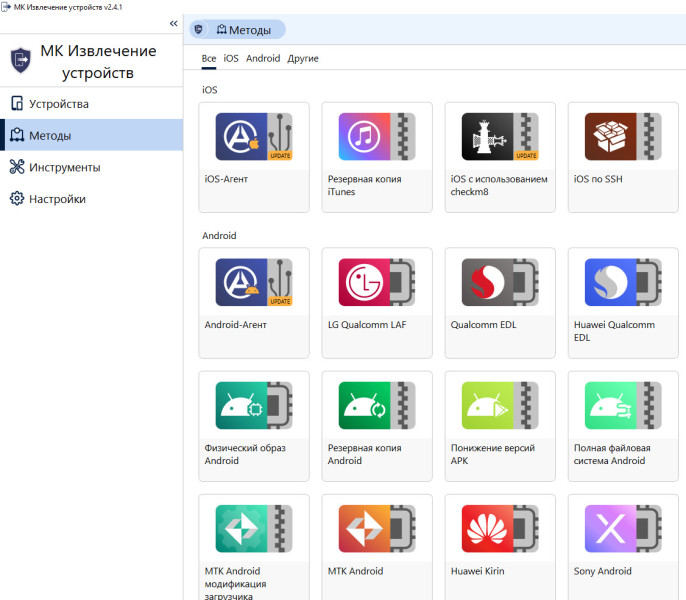Open the Huawei Kirin method icon
Viewport: 686px width, 600px height.
[x=500, y=529]
